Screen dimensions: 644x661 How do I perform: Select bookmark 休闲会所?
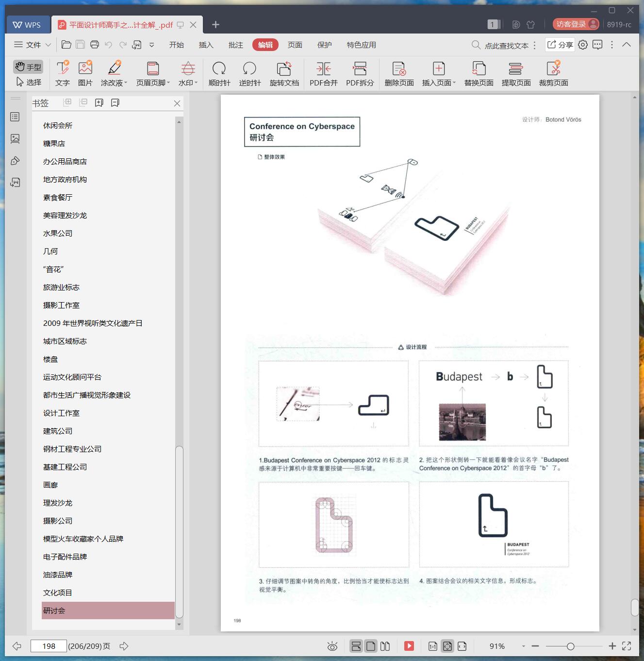pyautogui.click(x=58, y=125)
